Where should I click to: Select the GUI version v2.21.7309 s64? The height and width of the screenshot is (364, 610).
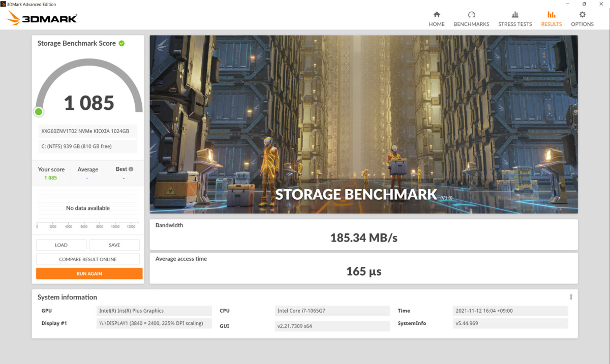click(332, 326)
